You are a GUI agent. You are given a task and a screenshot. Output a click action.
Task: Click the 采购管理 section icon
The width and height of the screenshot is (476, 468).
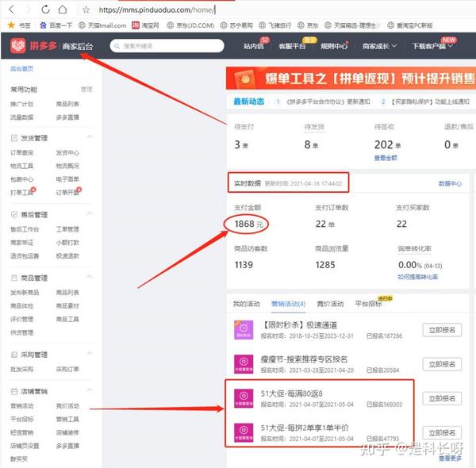click(x=14, y=355)
